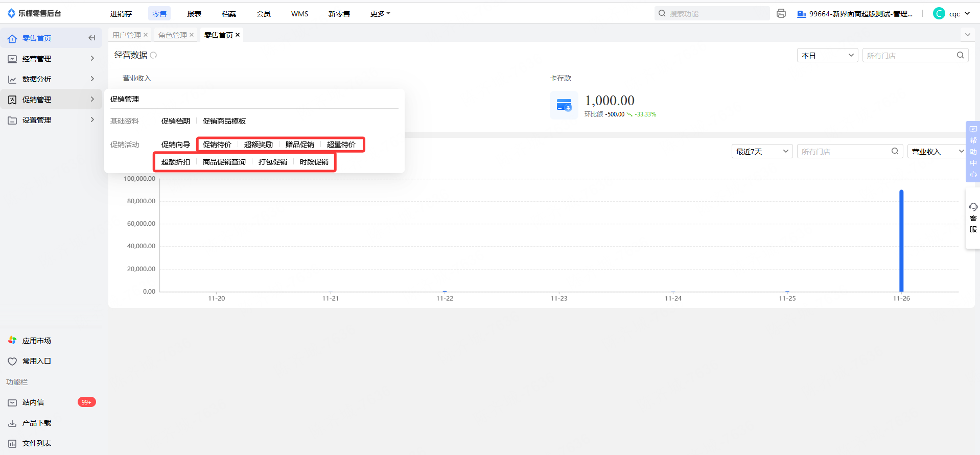
Task: Open the 会员 top menu
Action: (264, 14)
